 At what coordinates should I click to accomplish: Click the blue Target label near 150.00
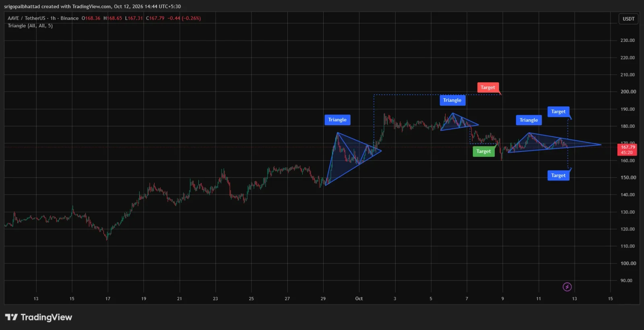tap(558, 175)
